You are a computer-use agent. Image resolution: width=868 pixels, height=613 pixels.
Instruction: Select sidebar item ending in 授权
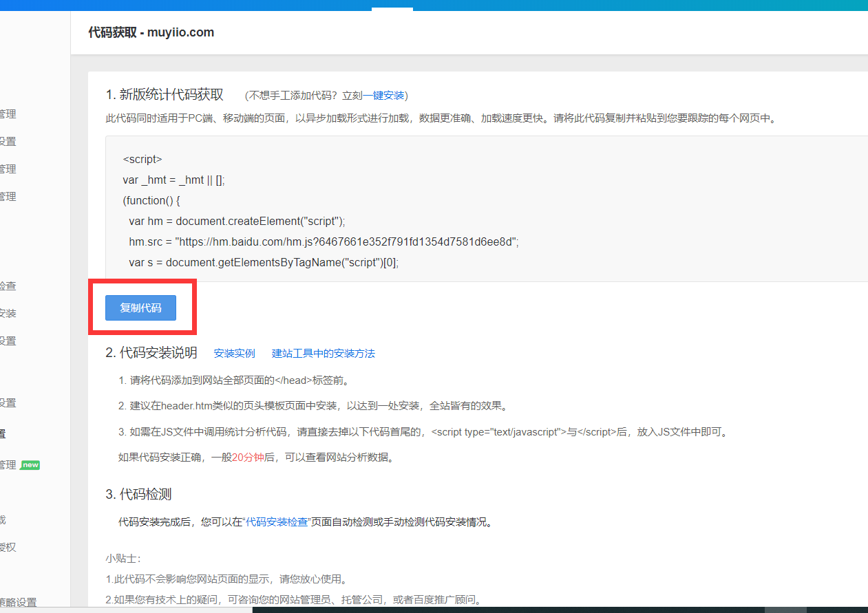(x=8, y=548)
